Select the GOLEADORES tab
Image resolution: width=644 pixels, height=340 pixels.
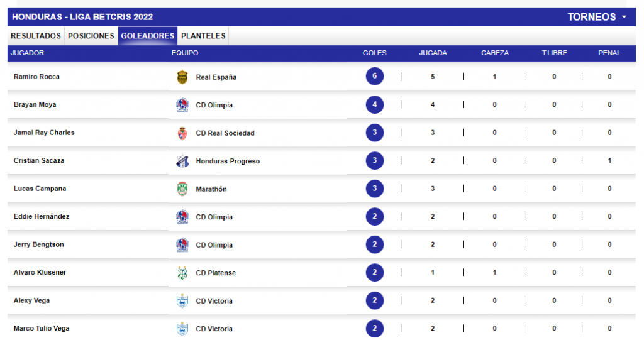pos(147,36)
